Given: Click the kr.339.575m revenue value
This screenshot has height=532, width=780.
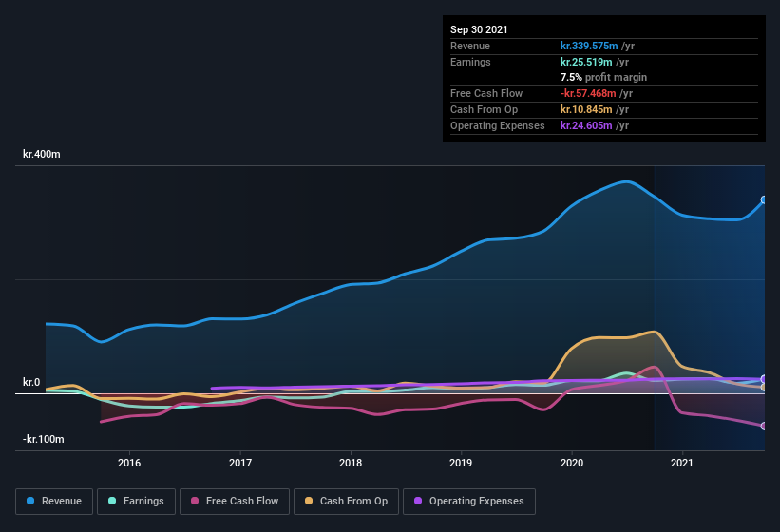Looking at the screenshot, I should tap(589, 46).
